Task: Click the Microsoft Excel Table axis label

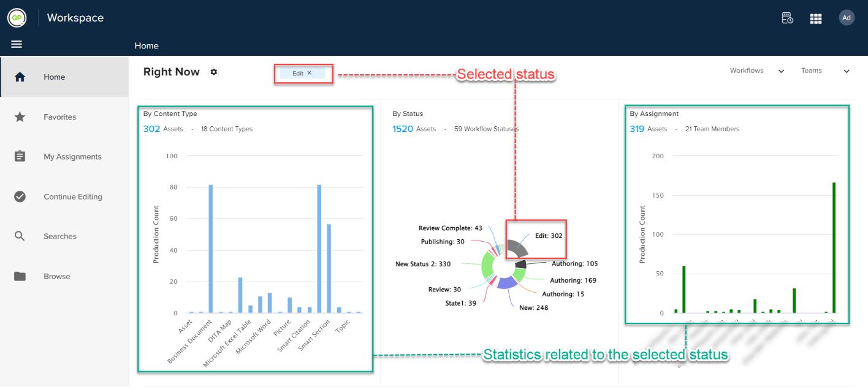Action: tap(226, 344)
